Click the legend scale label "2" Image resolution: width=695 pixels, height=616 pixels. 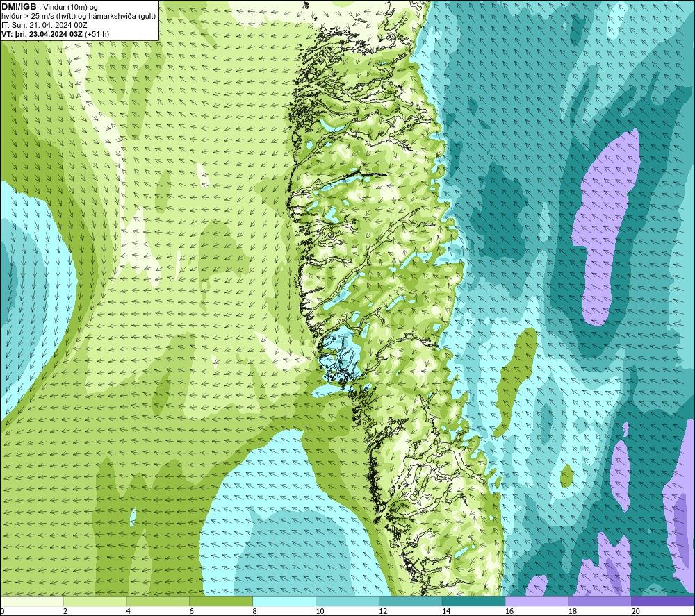(x=65, y=611)
